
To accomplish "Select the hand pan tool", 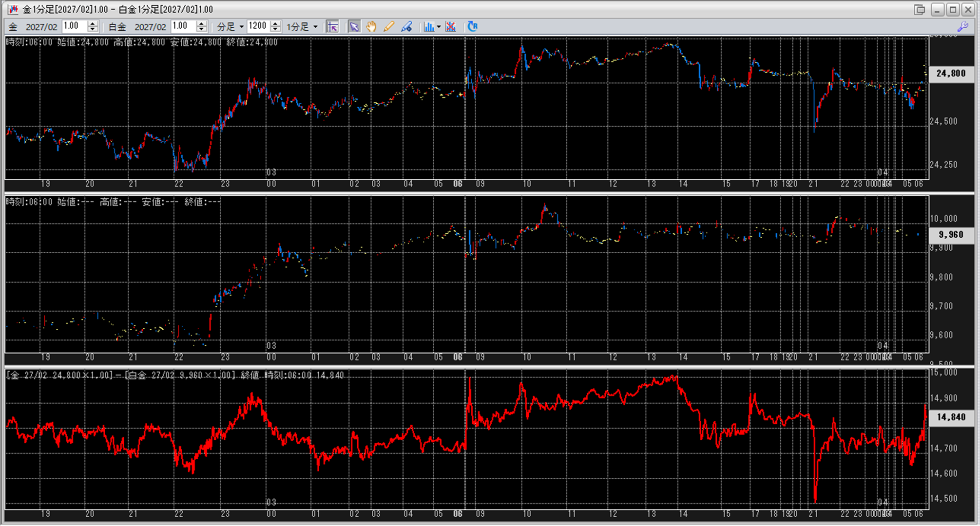I will [x=371, y=27].
